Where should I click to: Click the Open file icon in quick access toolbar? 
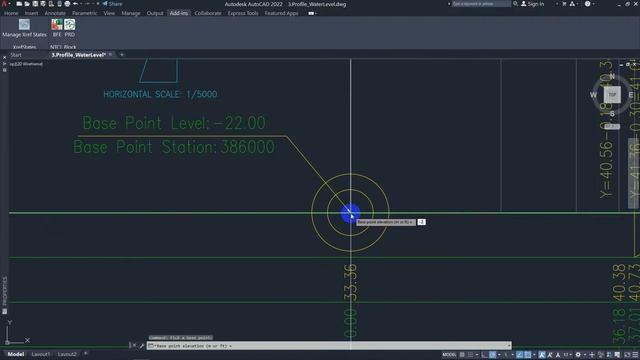click(27, 4)
